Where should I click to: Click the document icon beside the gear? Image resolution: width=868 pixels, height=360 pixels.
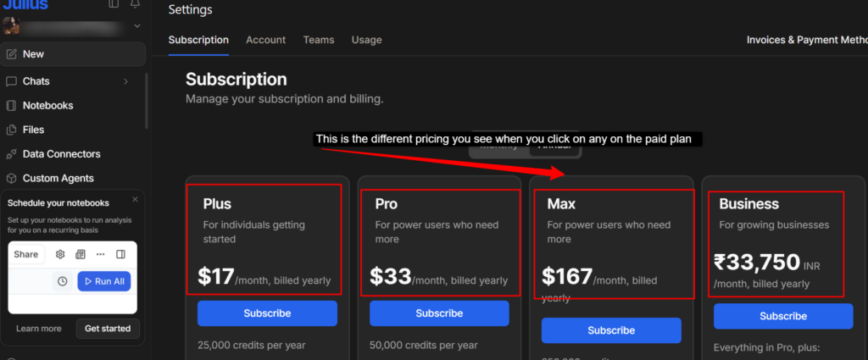[x=81, y=254]
